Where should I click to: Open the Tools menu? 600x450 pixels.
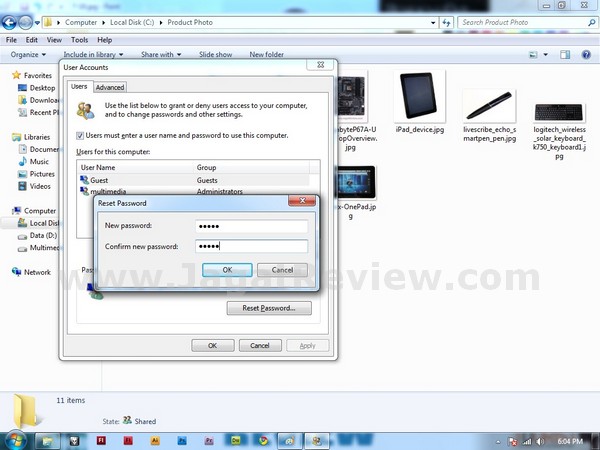tap(77, 40)
